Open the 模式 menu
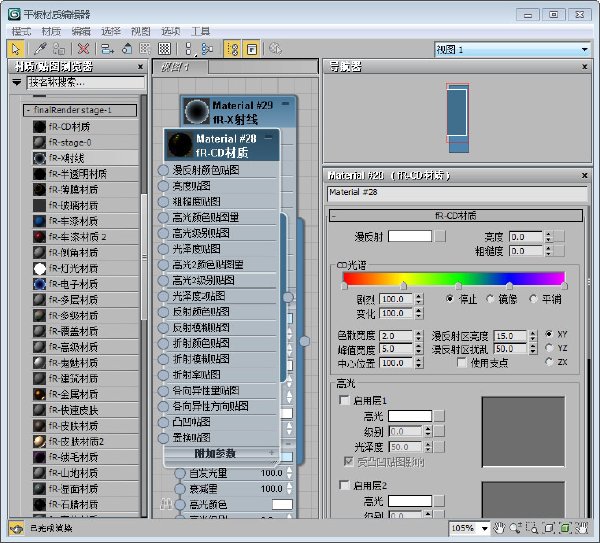The height and width of the screenshot is (543, 600). pos(21,31)
